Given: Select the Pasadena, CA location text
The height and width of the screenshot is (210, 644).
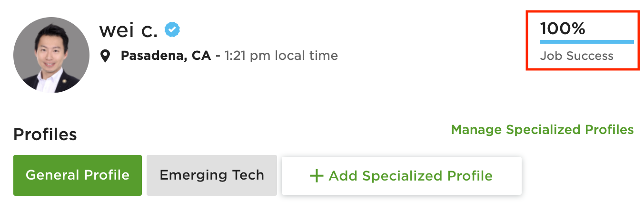Looking at the screenshot, I should click(166, 56).
